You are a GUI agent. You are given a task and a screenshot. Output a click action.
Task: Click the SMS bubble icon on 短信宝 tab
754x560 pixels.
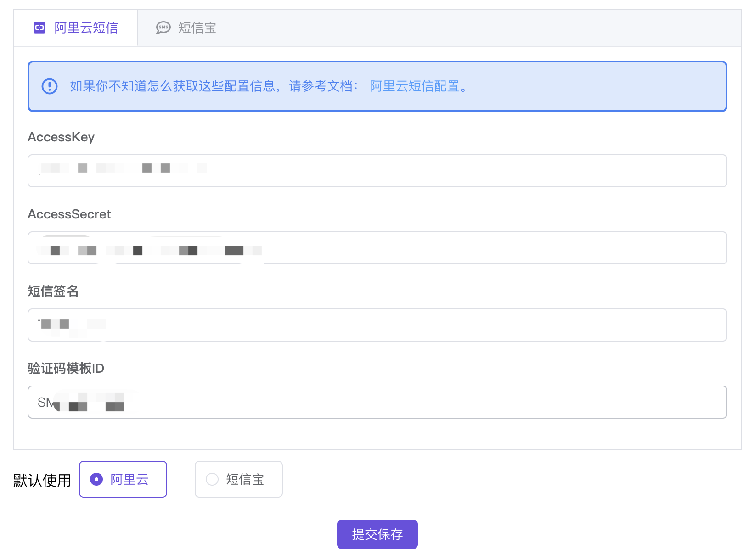(163, 28)
